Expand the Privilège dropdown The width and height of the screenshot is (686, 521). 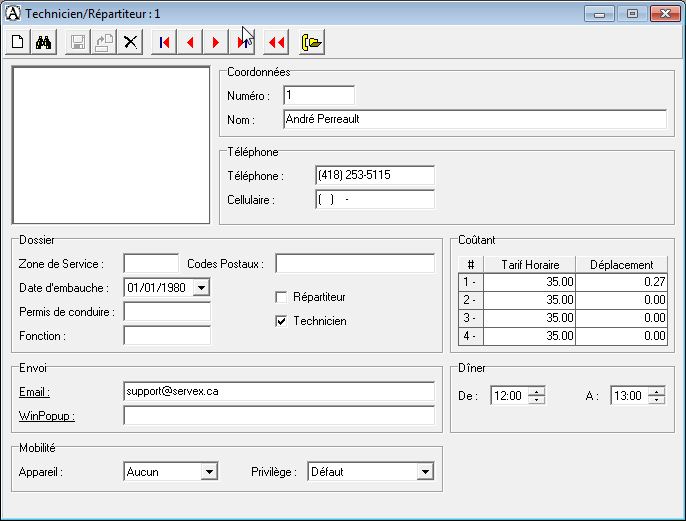[425, 472]
